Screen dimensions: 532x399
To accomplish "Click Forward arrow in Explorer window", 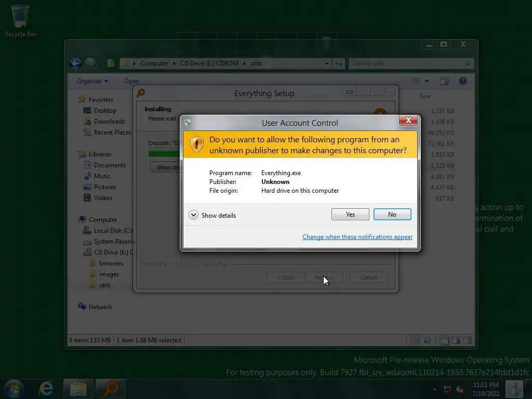I will click(90, 63).
